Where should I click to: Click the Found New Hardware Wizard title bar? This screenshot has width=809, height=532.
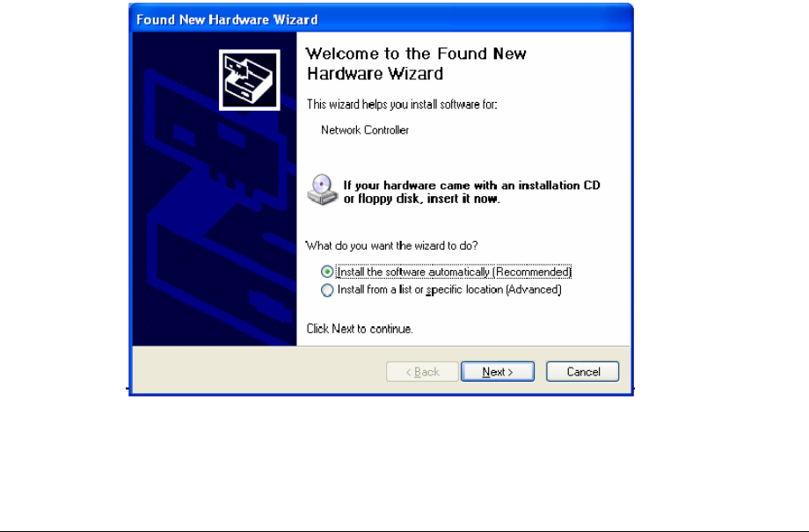(x=381, y=19)
